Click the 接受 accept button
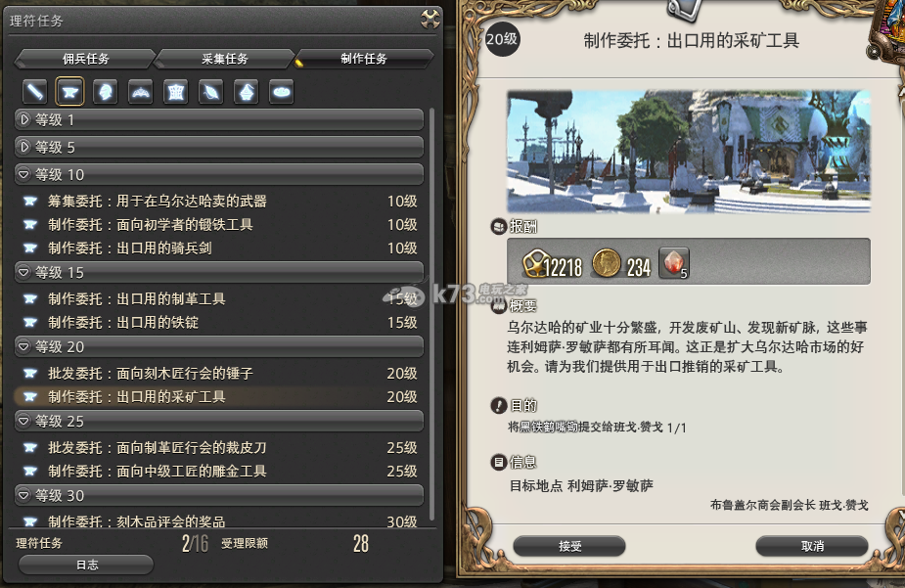Image resolution: width=905 pixels, height=588 pixels. 569,546
